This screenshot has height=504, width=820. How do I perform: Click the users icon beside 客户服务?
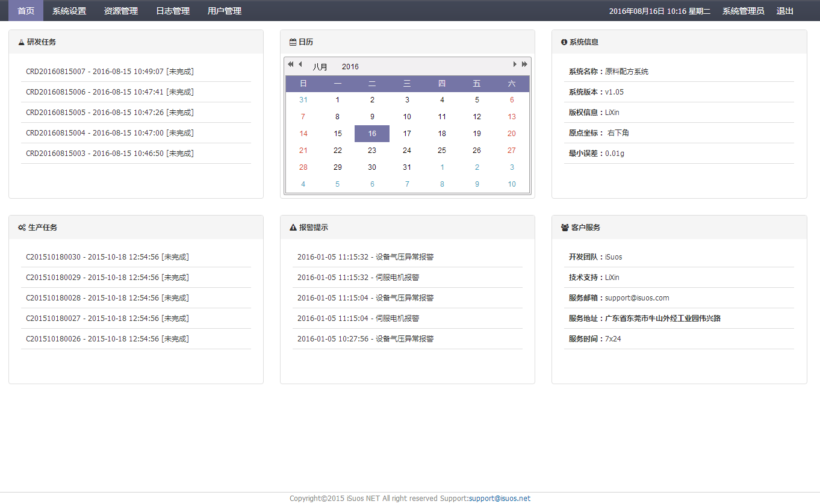[x=565, y=228]
